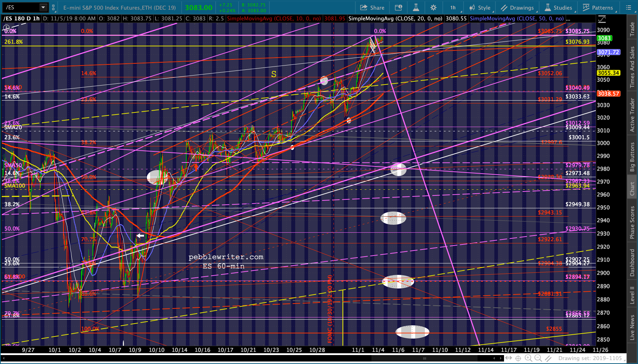Screen dimensions: 638x364
Task: Click the white left-arrow drawing near 10/9
Action: (140, 236)
